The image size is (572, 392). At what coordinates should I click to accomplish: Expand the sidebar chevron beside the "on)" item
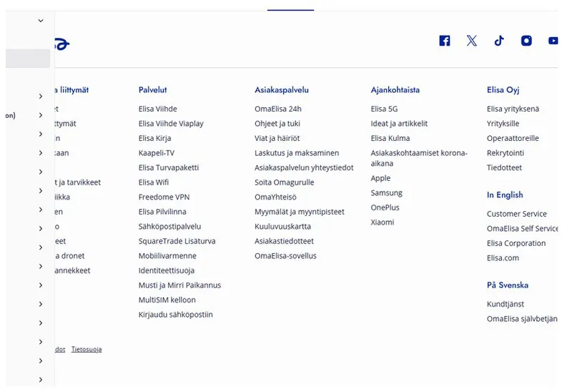(41, 114)
